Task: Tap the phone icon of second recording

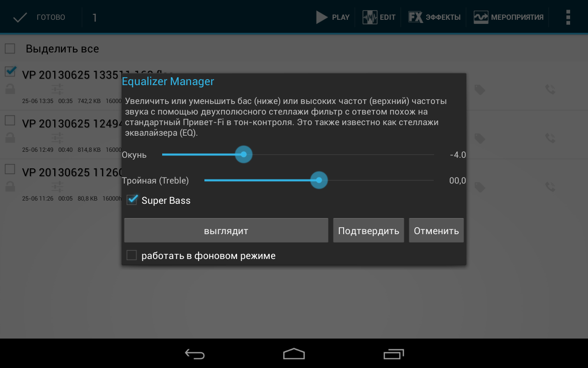Action: tap(550, 138)
